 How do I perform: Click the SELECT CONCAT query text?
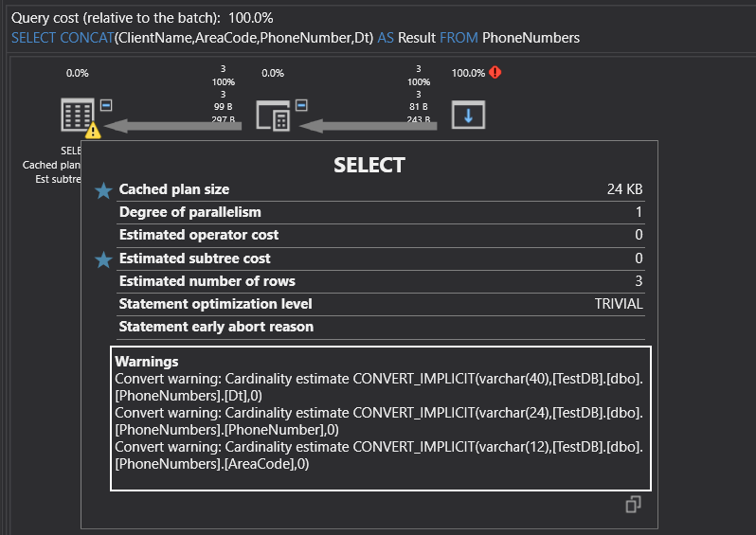[296, 38]
